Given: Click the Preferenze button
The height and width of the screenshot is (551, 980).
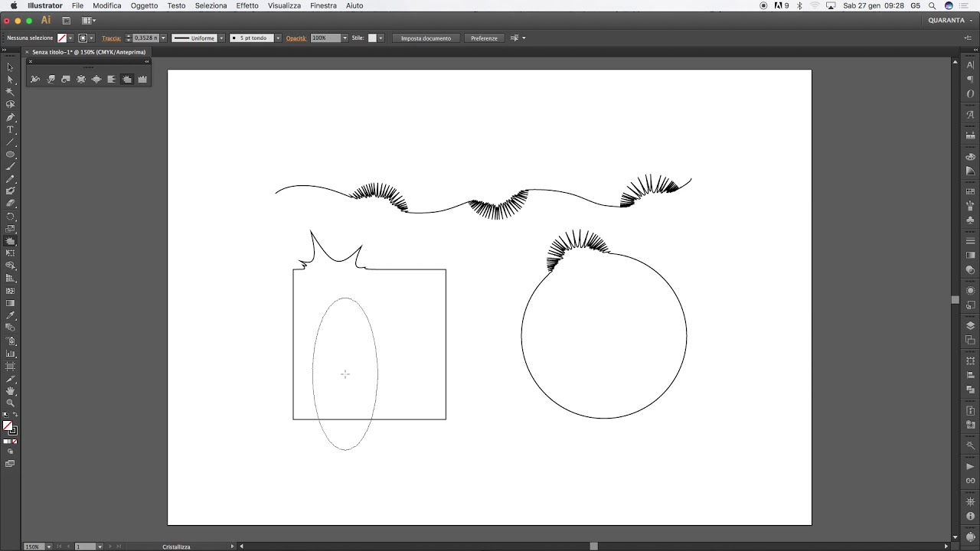Looking at the screenshot, I should click(x=484, y=37).
